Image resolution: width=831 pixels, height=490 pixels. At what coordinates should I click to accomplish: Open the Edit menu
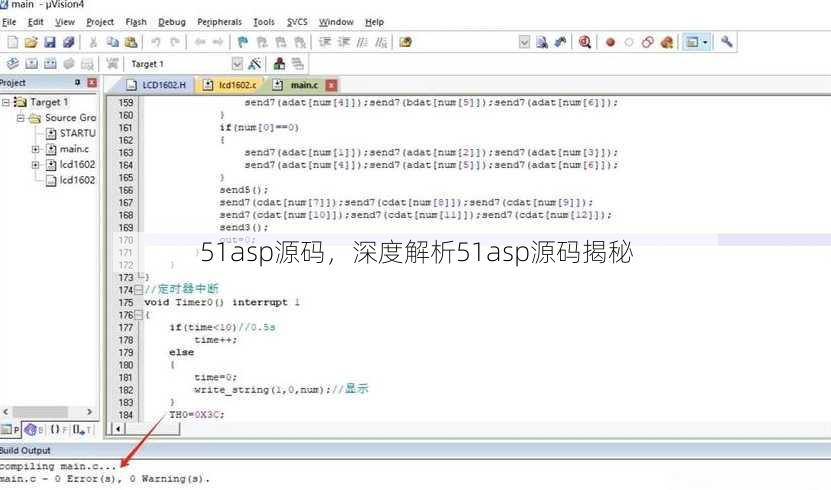(36, 22)
